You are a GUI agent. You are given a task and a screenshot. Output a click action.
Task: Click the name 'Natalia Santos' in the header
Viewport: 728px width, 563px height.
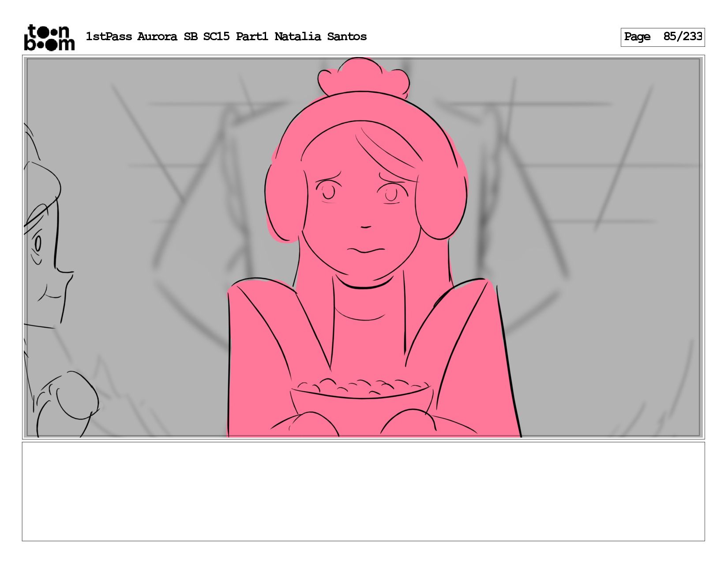click(320, 37)
